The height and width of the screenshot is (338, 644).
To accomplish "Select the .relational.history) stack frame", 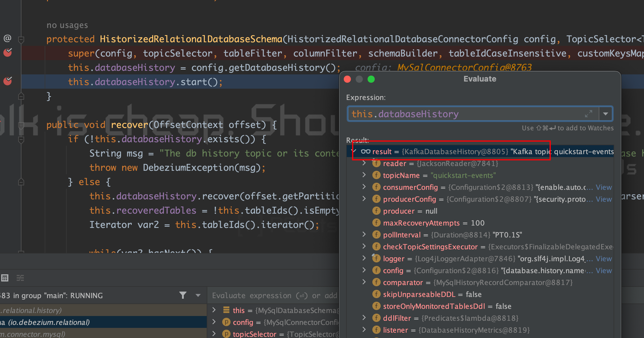I will 103,310.
